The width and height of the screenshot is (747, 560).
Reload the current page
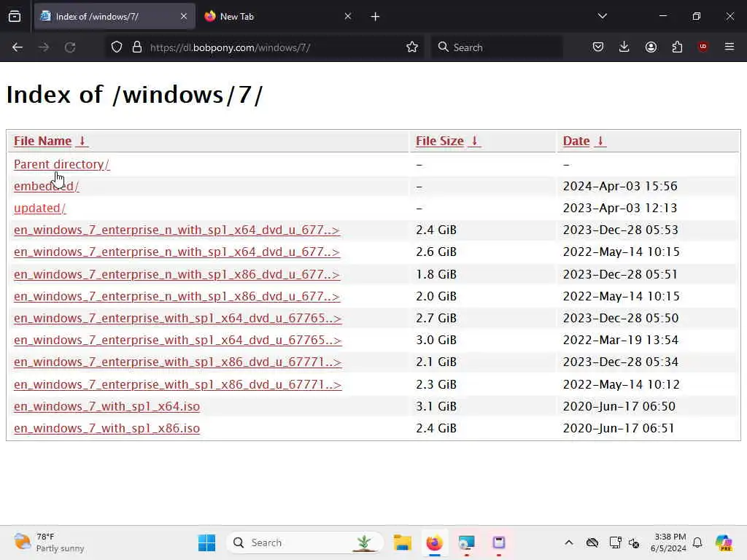(70, 47)
